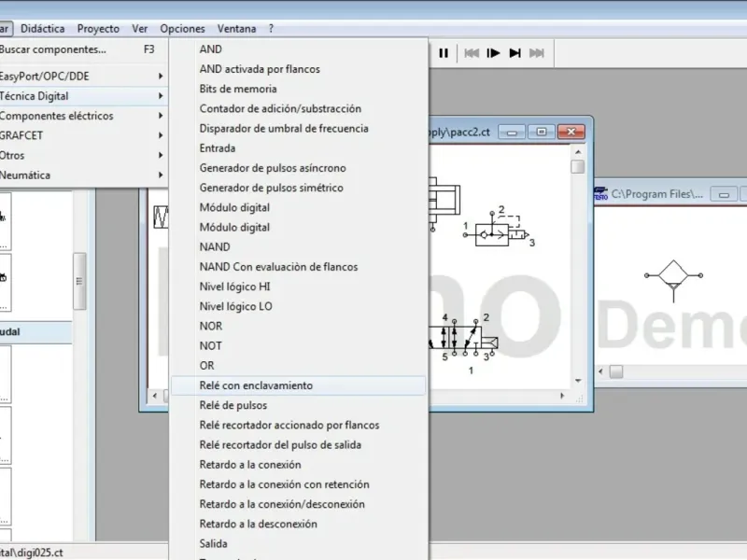The image size is (747, 560).
Task: Expand Componentes eléctricos submenu
Action: (82, 116)
